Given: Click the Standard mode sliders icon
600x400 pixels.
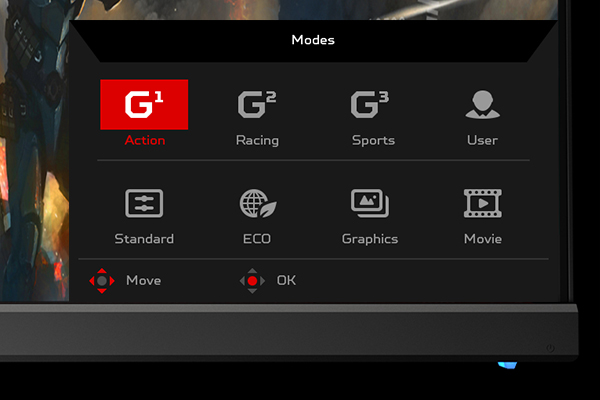Looking at the screenshot, I should tap(144, 203).
